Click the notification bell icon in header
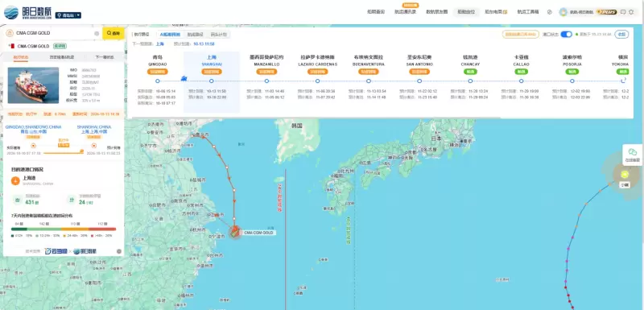644x310 pixels. [x=631, y=12]
